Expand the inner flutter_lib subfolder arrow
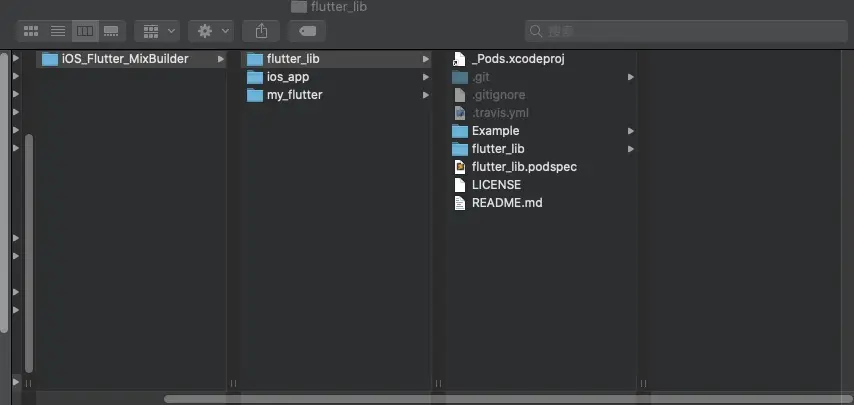This screenshot has height=405, width=854. point(631,149)
